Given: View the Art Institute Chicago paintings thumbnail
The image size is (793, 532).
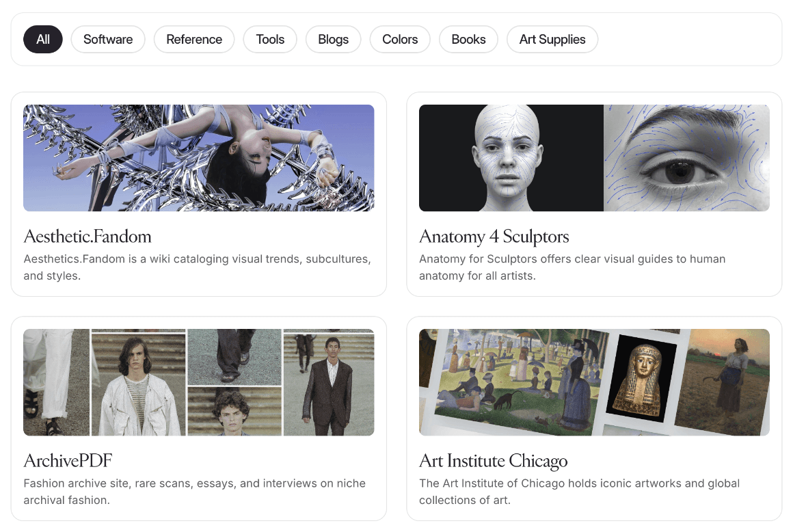Looking at the screenshot, I should (594, 382).
